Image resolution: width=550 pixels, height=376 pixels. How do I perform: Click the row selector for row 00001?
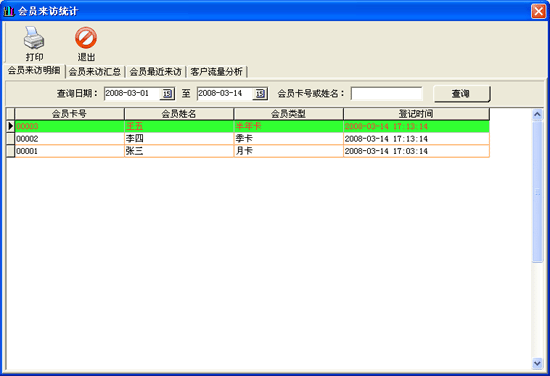[x=11, y=151]
